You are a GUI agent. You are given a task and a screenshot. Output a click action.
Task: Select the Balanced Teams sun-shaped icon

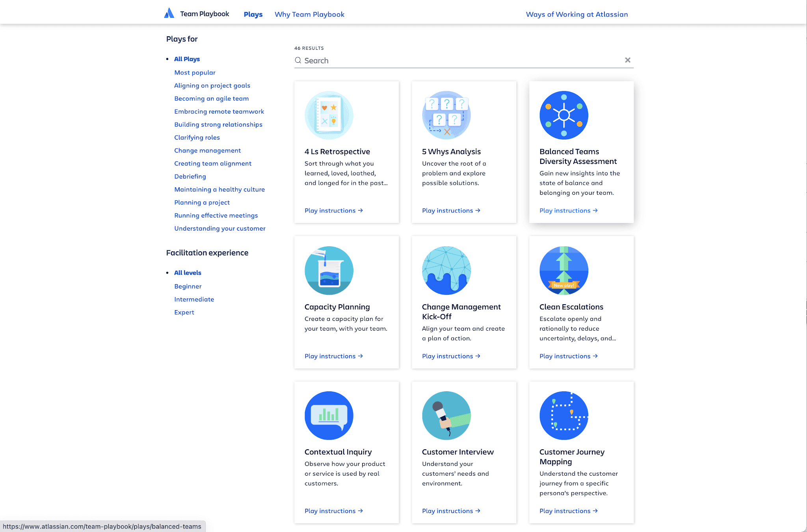click(563, 115)
